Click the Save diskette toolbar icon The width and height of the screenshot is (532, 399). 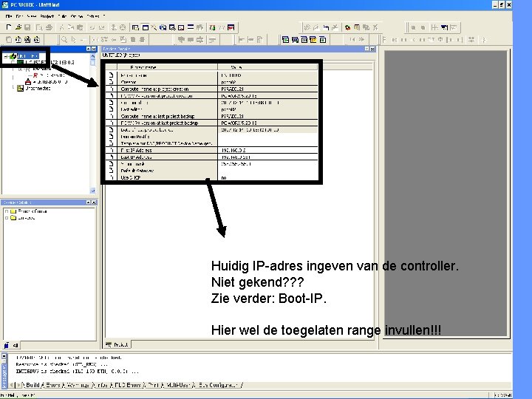pos(27,27)
